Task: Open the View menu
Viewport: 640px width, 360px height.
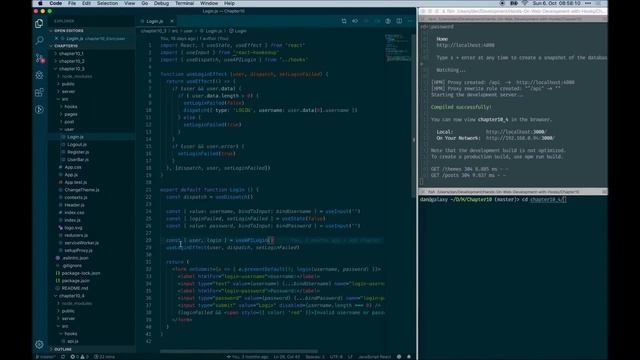Action: 129,3
